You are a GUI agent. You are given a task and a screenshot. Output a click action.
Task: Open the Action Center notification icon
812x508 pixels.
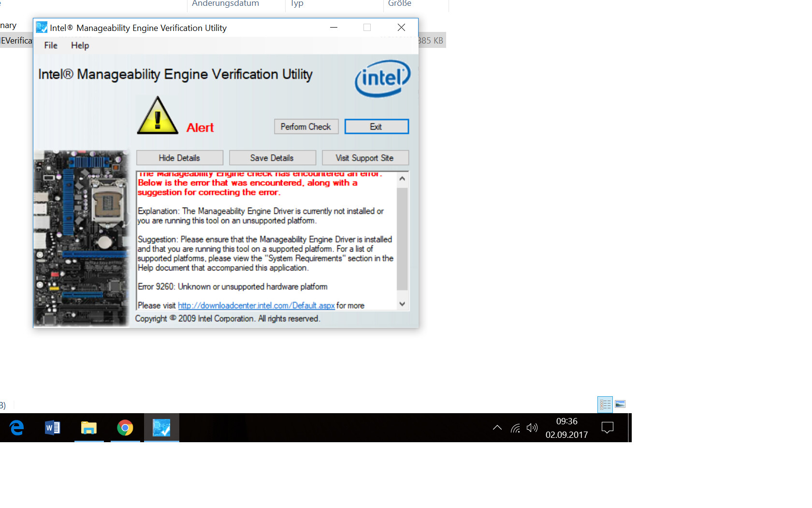[x=608, y=428]
